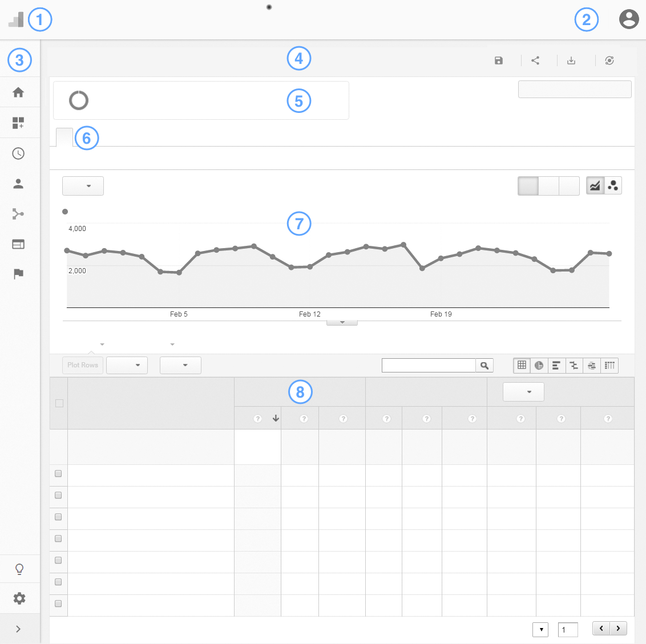
Task: Open the Acquisition icon in the sidebar
Action: [18, 214]
